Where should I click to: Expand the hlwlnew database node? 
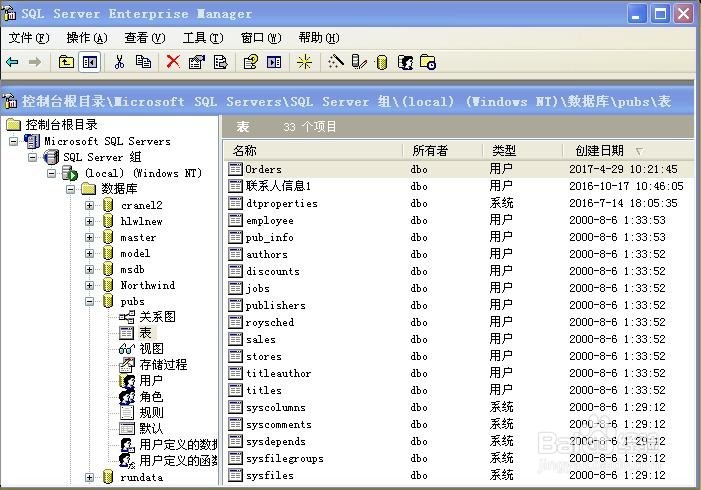click(89, 221)
